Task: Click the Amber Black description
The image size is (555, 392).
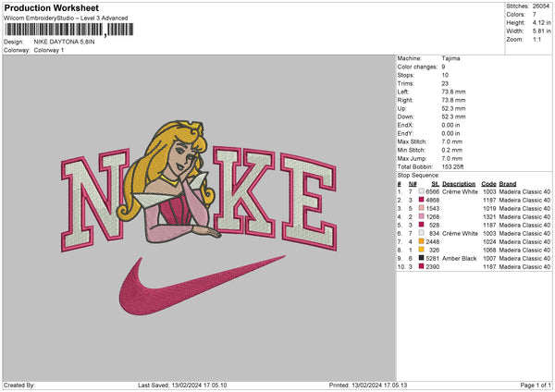Action: click(x=459, y=259)
